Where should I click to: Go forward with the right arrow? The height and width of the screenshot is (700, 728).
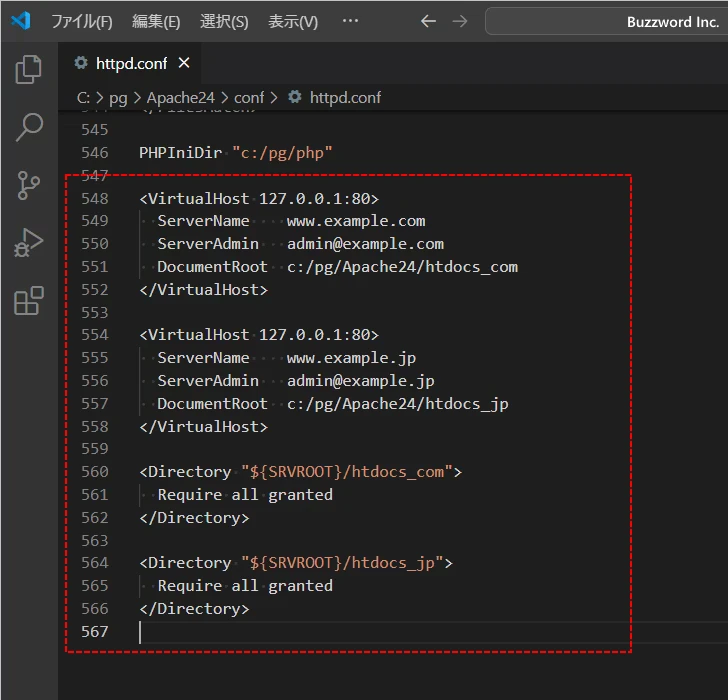tap(459, 21)
